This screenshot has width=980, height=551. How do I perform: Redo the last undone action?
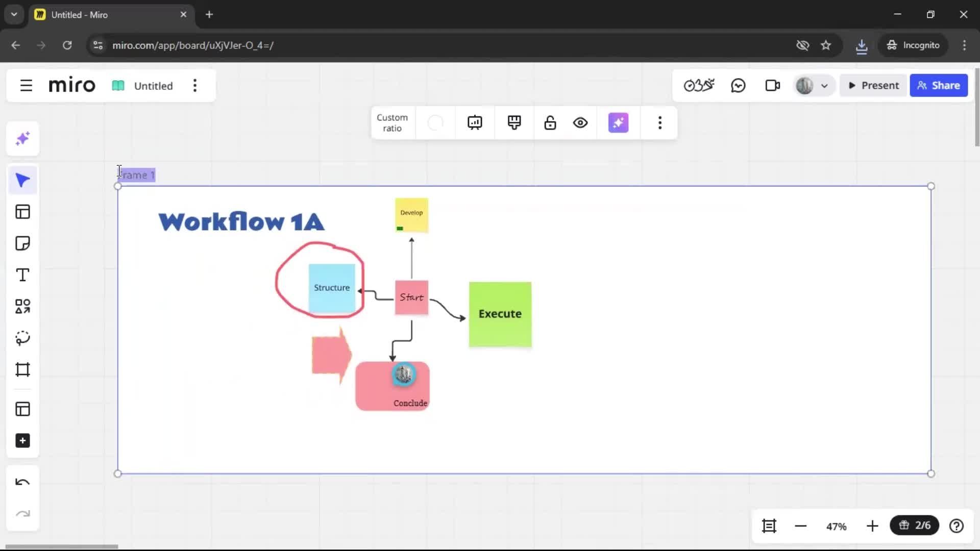point(22,514)
